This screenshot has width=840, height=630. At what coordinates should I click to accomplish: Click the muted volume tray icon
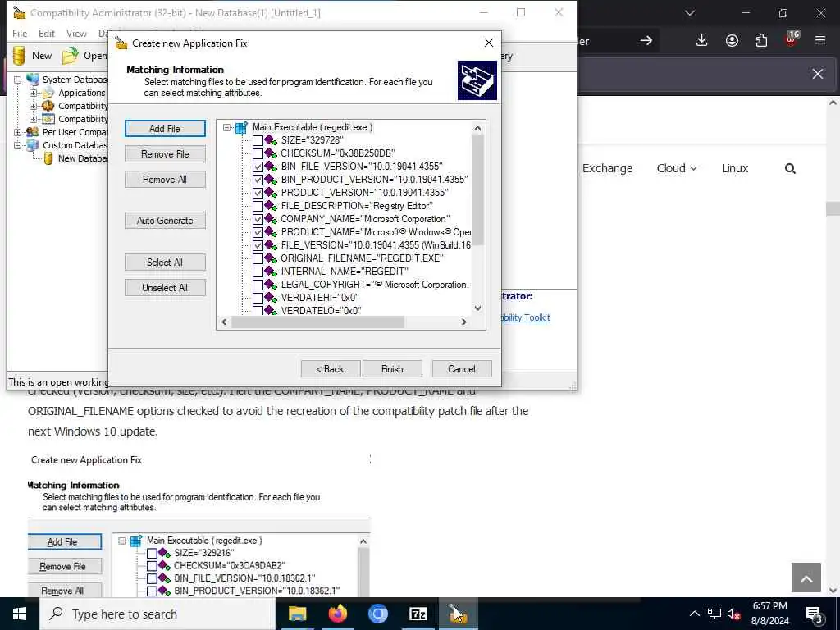point(734,614)
